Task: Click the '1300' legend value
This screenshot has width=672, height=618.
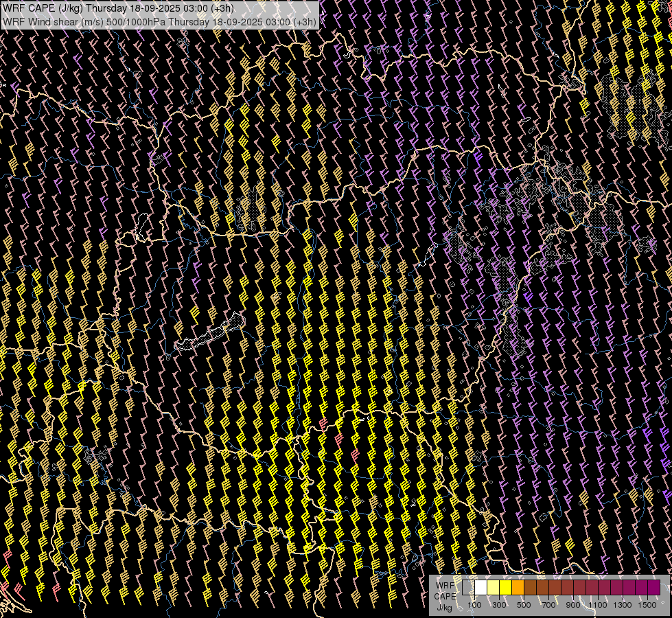Action: click(x=623, y=605)
